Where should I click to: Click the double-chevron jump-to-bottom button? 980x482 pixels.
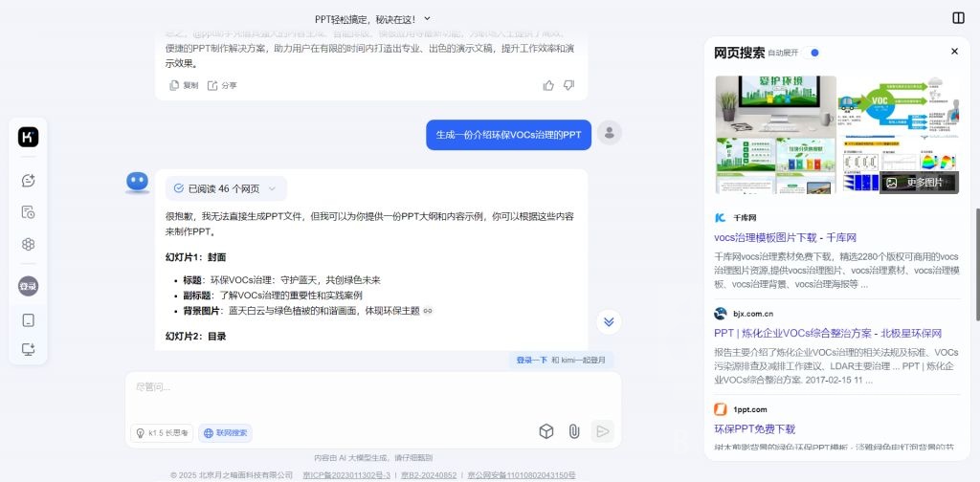coord(609,321)
